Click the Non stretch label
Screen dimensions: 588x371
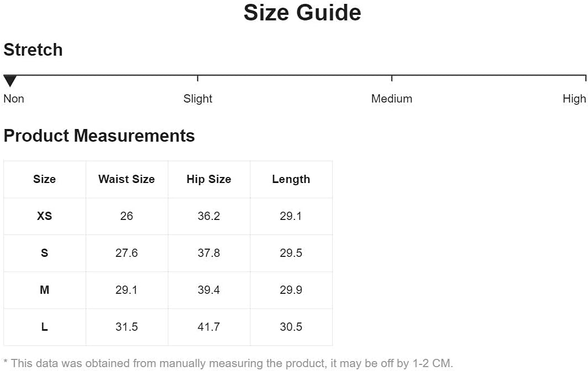coord(14,99)
